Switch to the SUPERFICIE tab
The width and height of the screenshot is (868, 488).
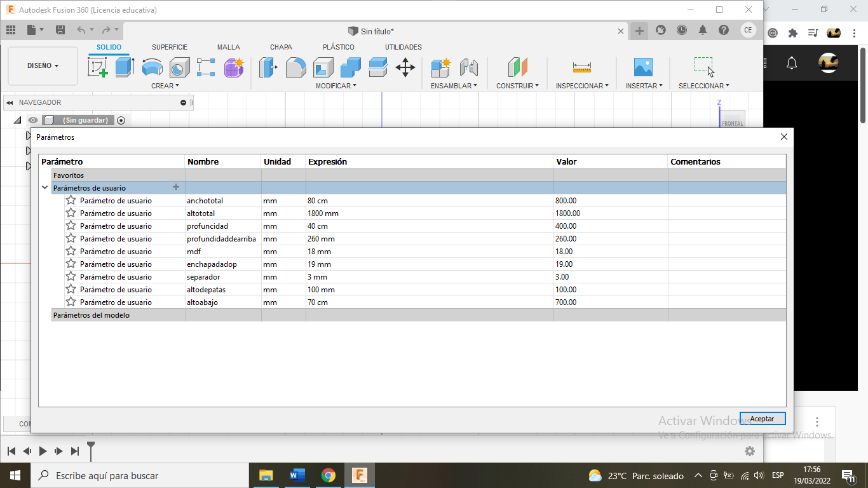169,47
